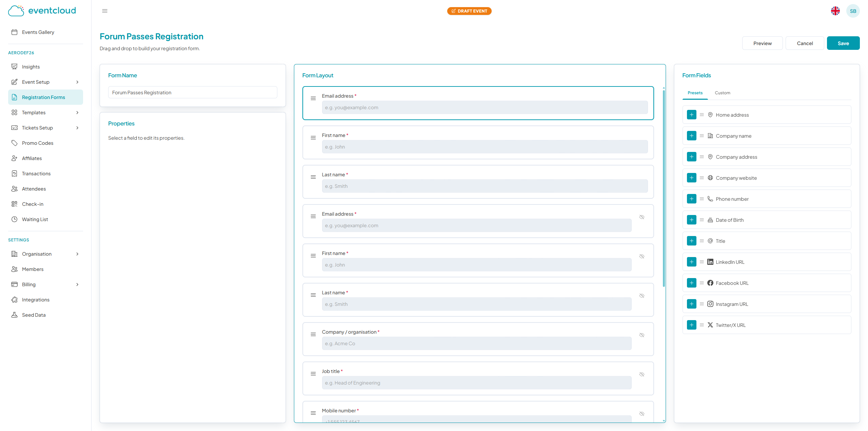Image resolution: width=868 pixels, height=431 pixels.
Task: Add the Title preset field
Action: point(691,241)
